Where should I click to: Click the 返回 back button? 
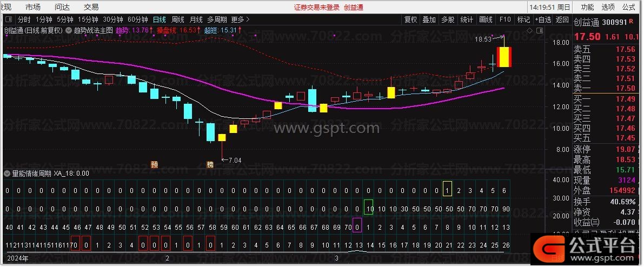562,19
